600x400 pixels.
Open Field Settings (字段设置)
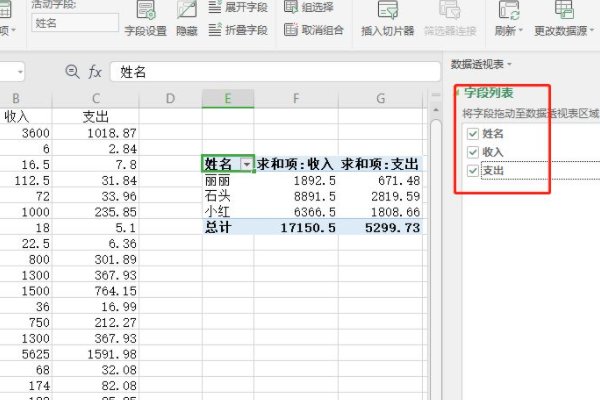click(x=145, y=19)
